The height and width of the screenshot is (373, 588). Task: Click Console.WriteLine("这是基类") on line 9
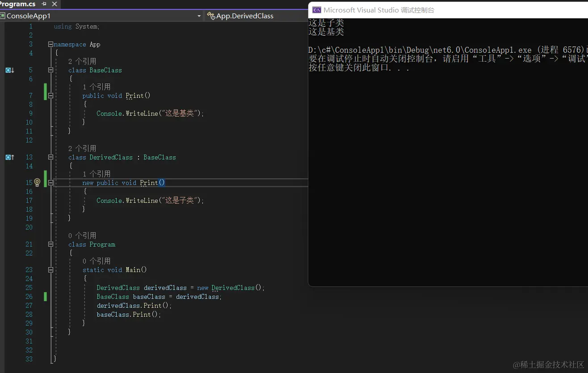click(x=150, y=113)
